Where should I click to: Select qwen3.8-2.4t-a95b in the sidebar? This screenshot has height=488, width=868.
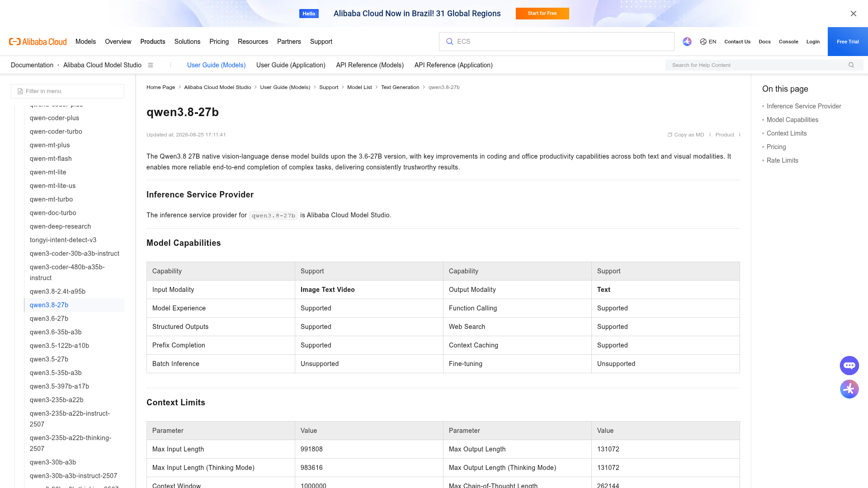pos(57,291)
